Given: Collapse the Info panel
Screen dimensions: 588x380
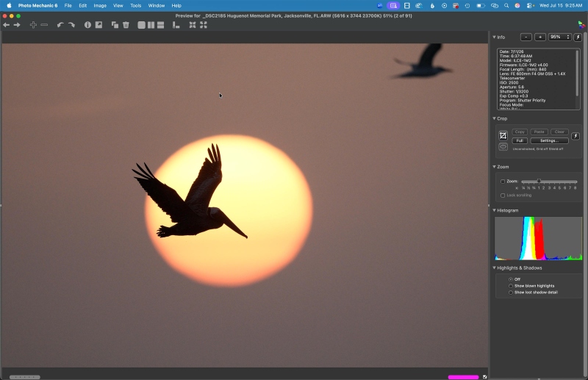Looking at the screenshot, I should (494, 37).
